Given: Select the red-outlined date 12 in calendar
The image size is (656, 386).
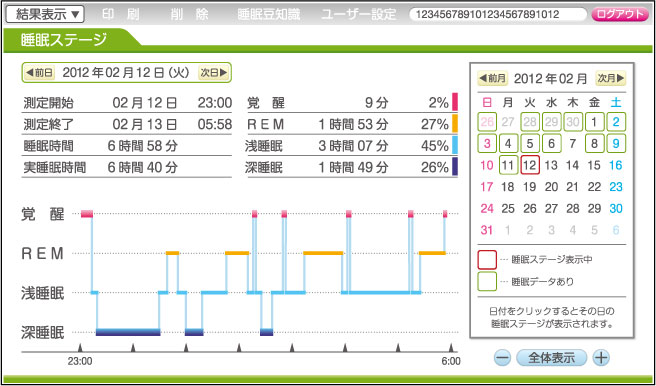Looking at the screenshot, I should coord(530,165).
